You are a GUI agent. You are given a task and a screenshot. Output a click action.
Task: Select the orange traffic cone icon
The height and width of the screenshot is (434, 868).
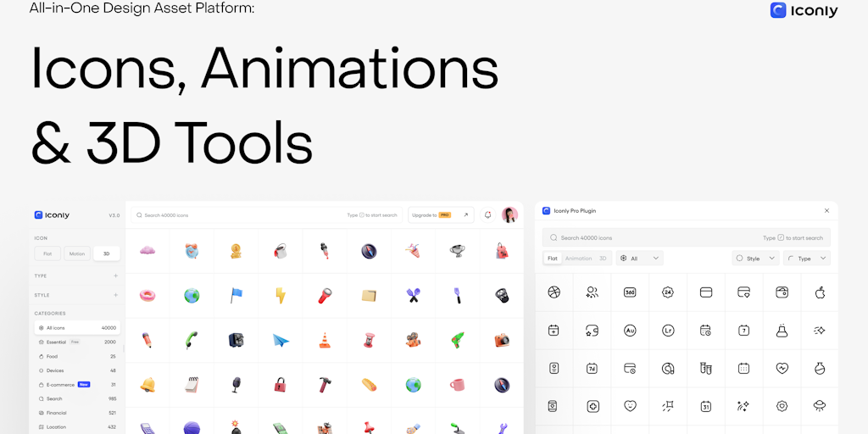325,340
